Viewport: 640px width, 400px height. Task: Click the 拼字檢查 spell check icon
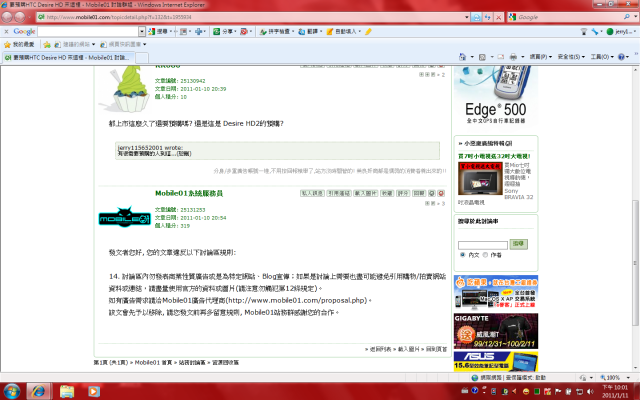[263, 31]
